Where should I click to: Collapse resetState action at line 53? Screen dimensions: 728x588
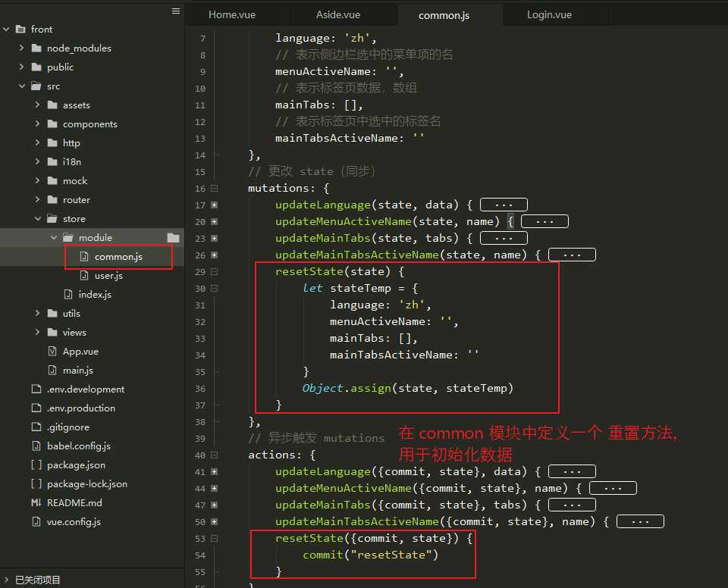pyautogui.click(x=214, y=539)
